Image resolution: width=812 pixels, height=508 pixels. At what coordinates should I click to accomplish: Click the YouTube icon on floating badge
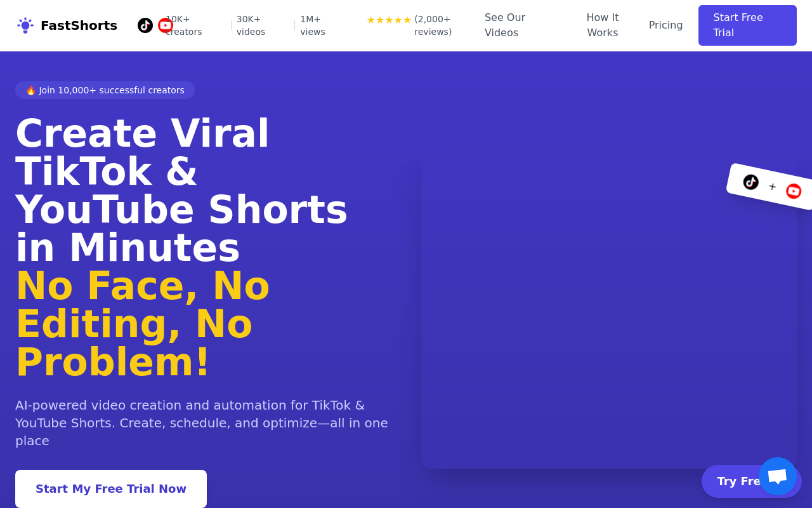click(794, 191)
